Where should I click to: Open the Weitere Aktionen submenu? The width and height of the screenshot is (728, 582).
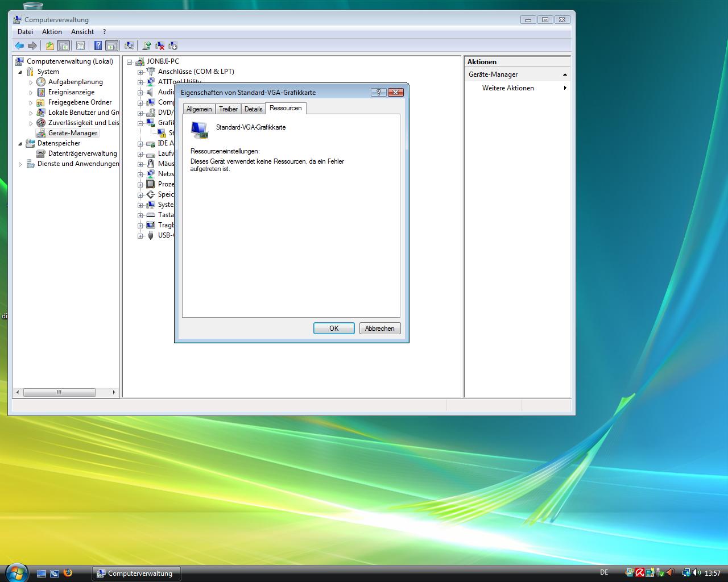[x=508, y=88]
